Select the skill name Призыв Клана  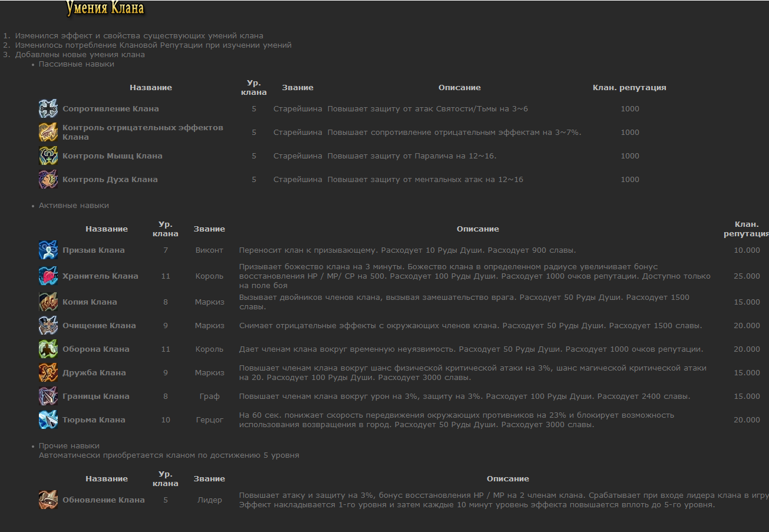pyautogui.click(x=94, y=250)
